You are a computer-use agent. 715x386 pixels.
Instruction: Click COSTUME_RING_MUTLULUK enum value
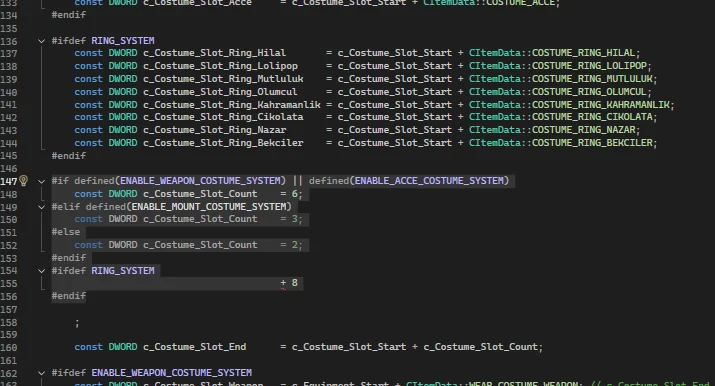(592, 79)
